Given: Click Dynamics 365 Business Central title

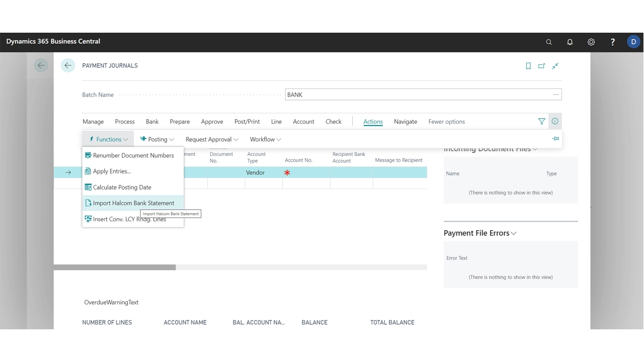Looking at the screenshot, I should pyautogui.click(x=53, y=41).
